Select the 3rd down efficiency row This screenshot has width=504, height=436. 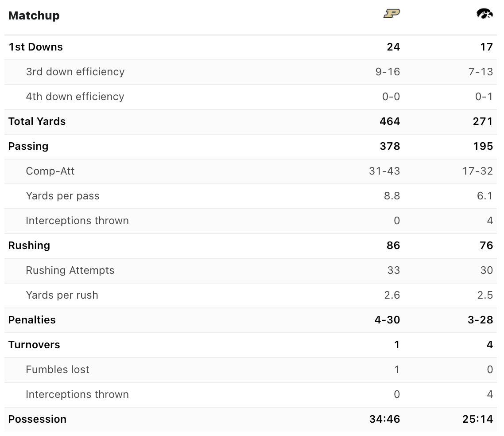pyautogui.click(x=251, y=72)
